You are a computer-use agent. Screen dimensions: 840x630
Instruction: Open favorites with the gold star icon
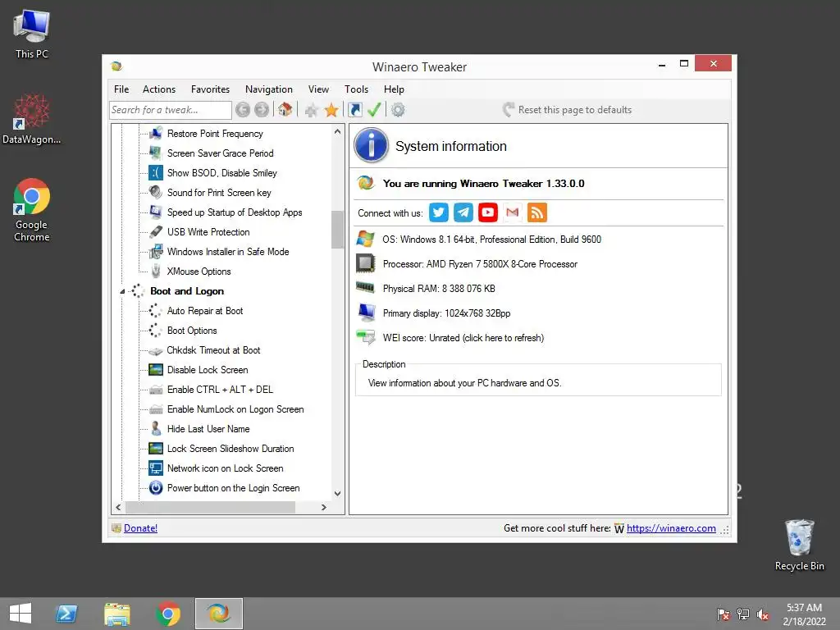coord(331,110)
